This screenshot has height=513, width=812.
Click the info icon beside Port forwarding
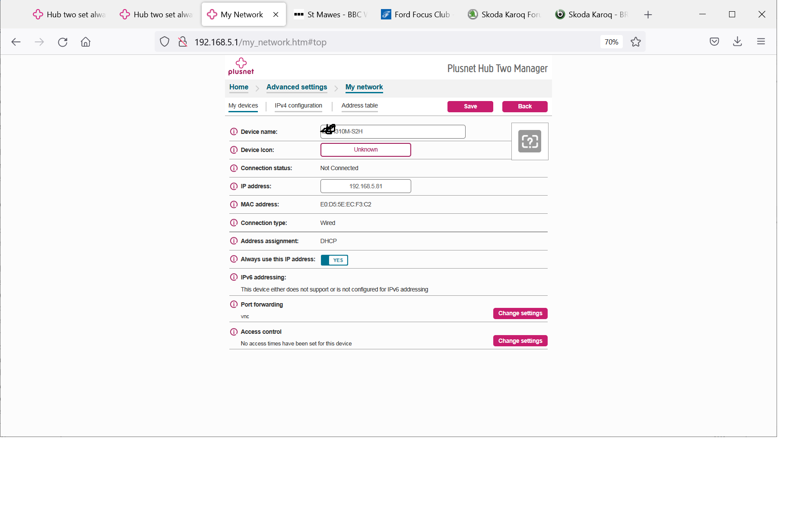point(234,304)
